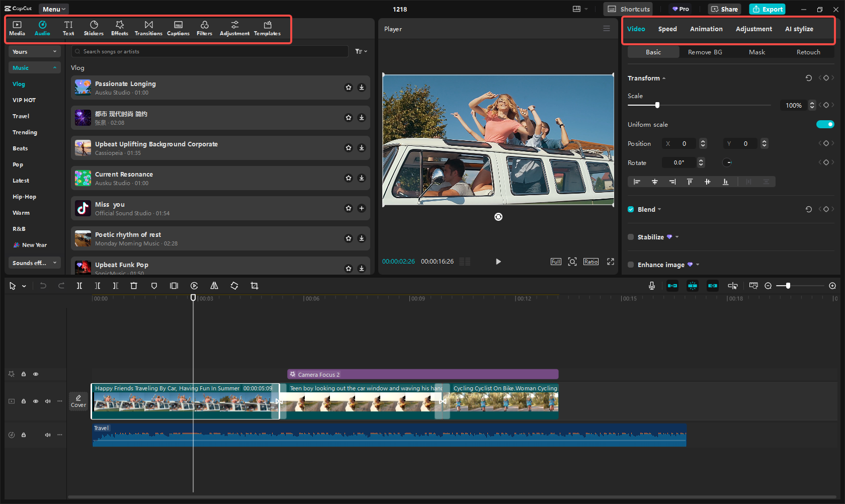Click the Share button
The width and height of the screenshot is (845, 504).
[724, 9]
